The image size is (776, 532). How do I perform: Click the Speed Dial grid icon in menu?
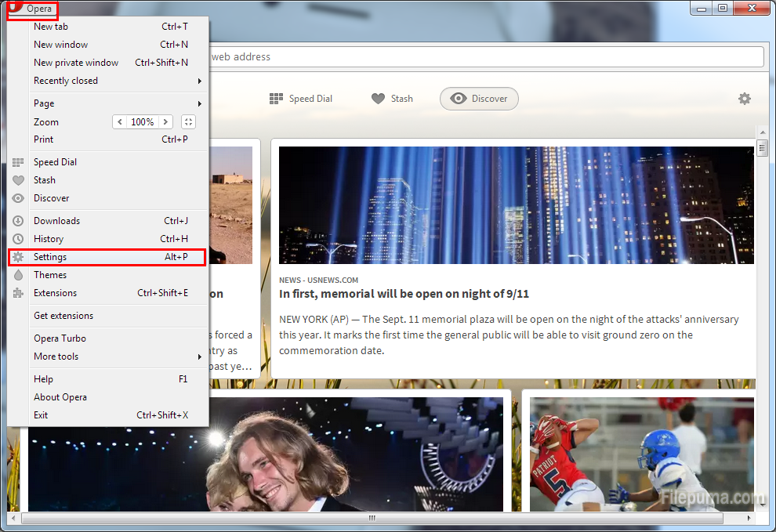[x=18, y=162]
